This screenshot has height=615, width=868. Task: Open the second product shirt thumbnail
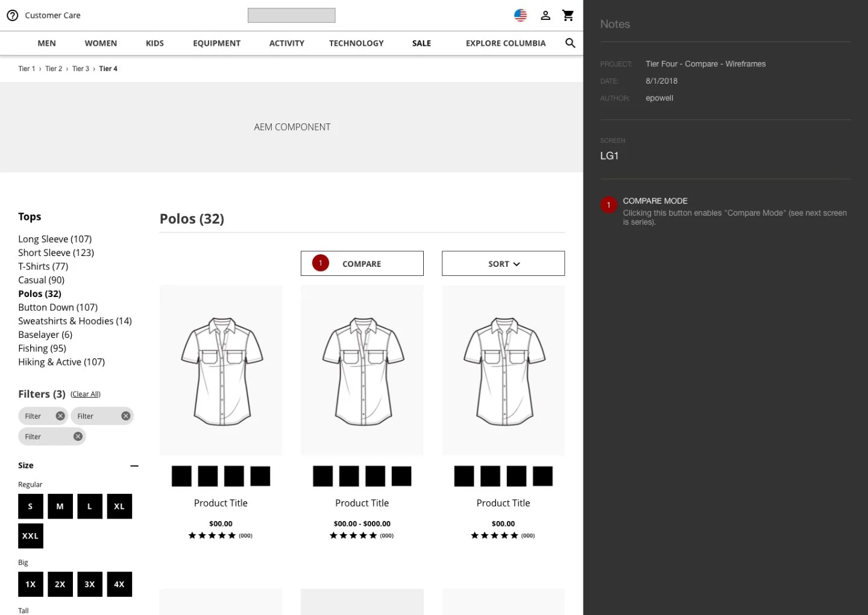362,370
